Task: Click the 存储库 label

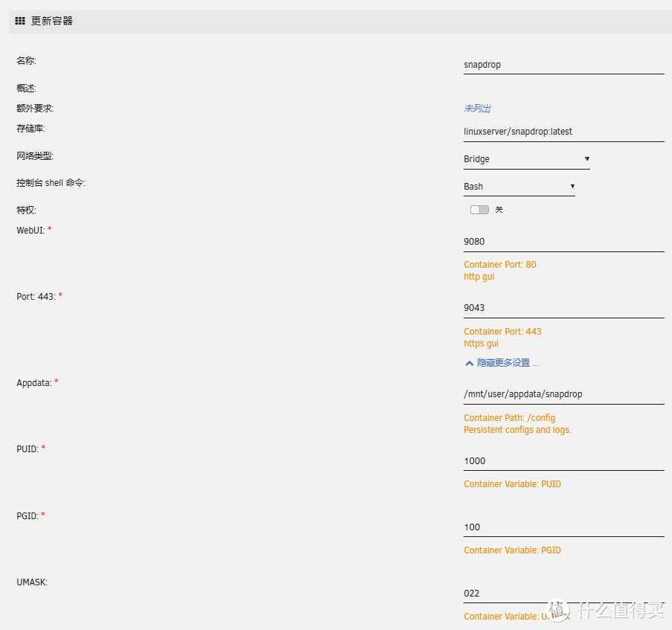Action: pyautogui.click(x=31, y=129)
